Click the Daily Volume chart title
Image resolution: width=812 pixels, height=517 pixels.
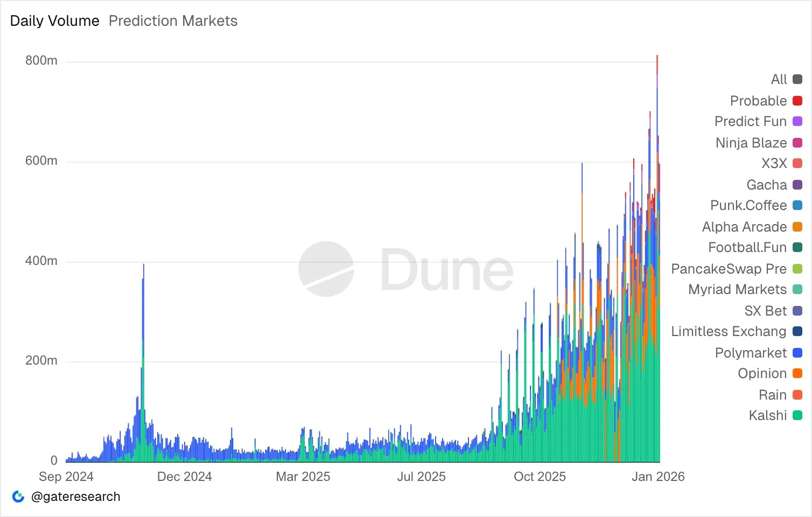click(55, 21)
